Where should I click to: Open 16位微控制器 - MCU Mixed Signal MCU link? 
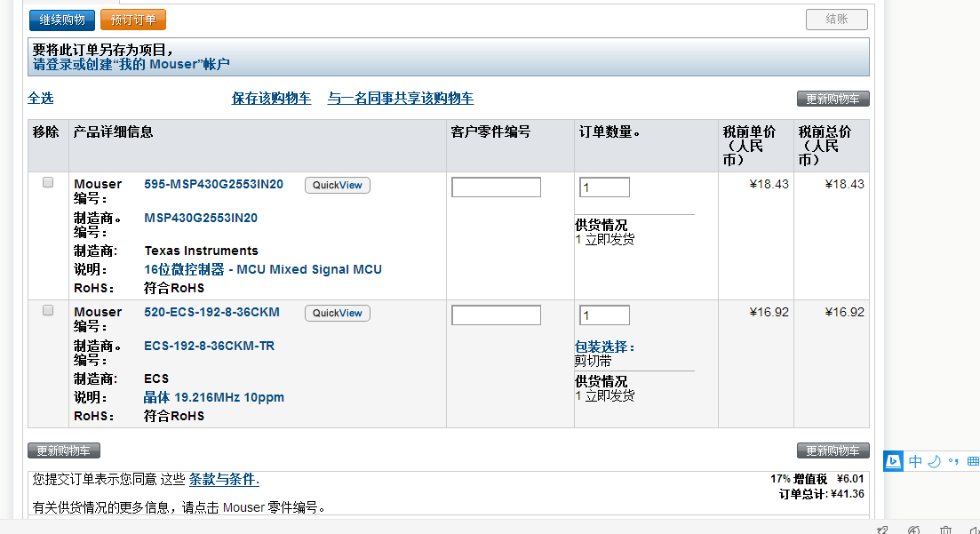pyautogui.click(x=263, y=269)
